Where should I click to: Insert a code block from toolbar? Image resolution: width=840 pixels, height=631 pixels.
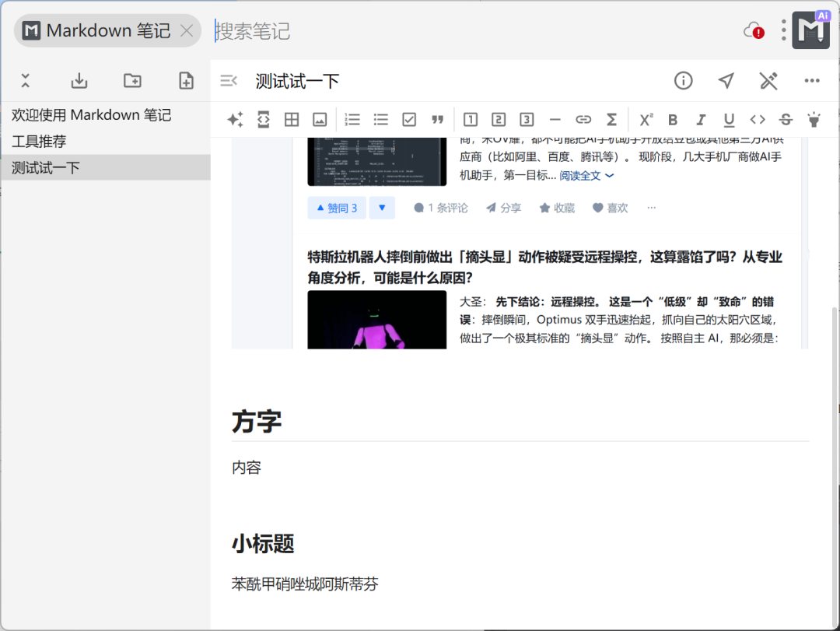[264, 120]
